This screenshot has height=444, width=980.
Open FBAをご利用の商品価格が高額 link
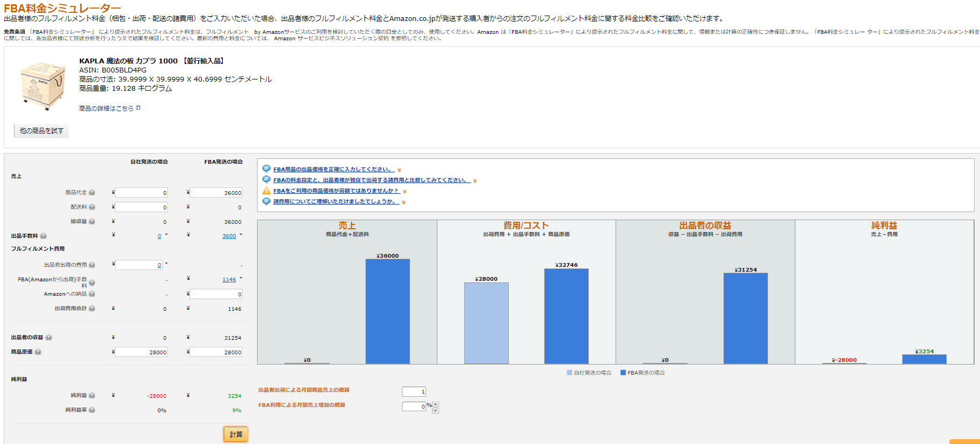pyautogui.click(x=337, y=191)
